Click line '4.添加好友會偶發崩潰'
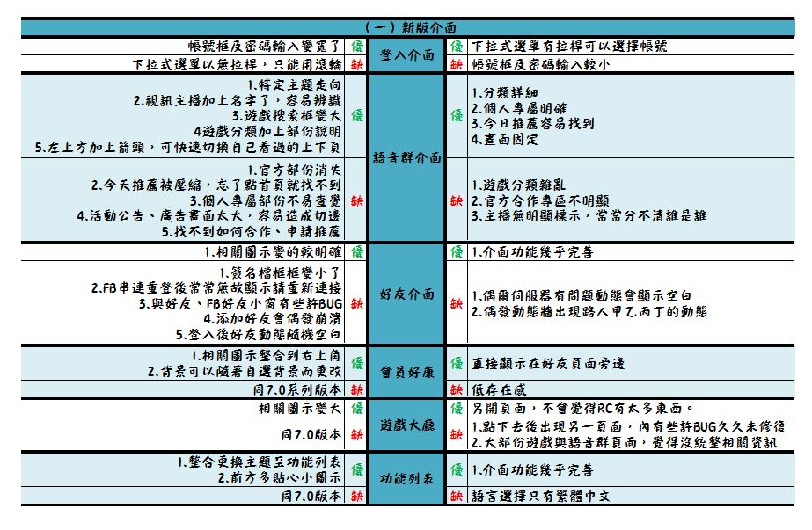Viewport: 812px width, 530px height. [x=273, y=319]
